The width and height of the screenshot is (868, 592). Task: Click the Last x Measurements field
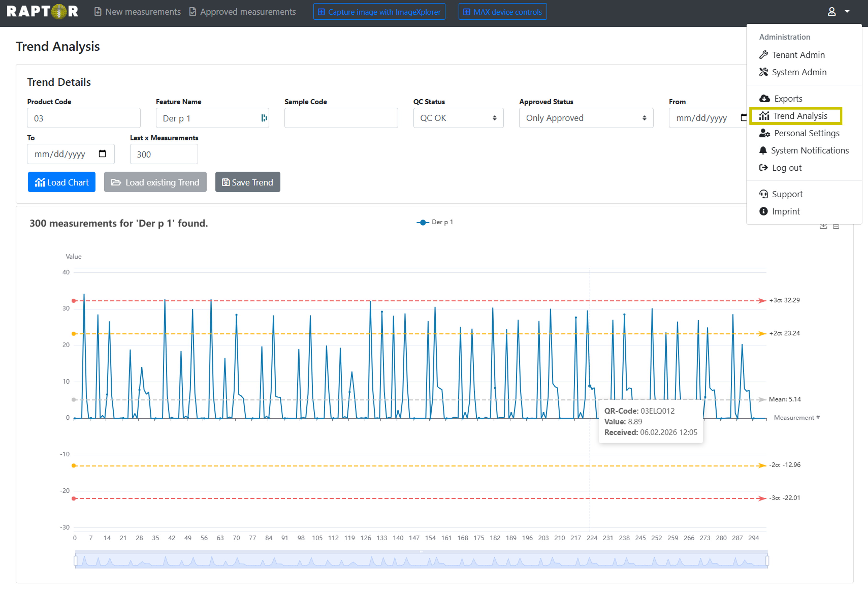click(x=164, y=154)
